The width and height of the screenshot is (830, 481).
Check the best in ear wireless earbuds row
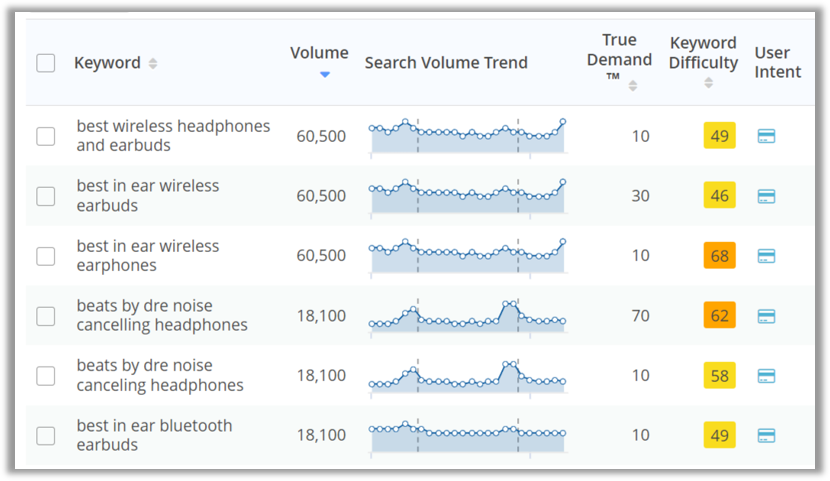coord(46,196)
